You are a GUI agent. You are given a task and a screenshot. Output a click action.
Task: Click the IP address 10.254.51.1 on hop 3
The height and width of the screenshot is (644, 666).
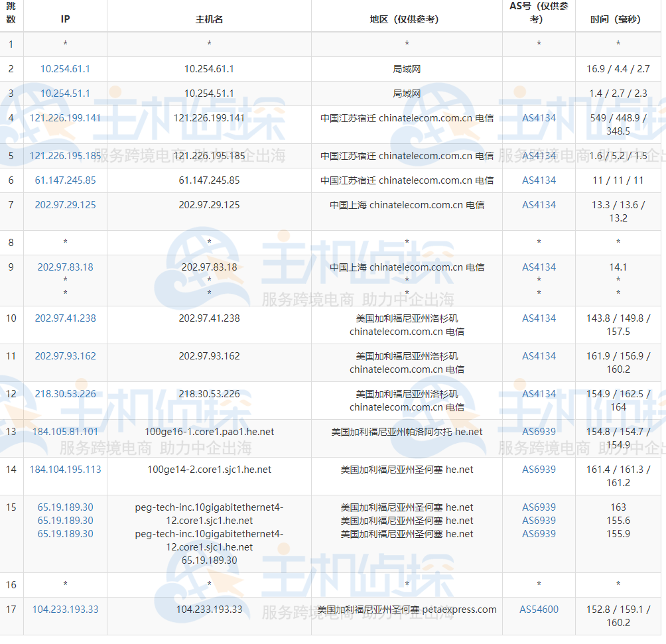coord(64,94)
